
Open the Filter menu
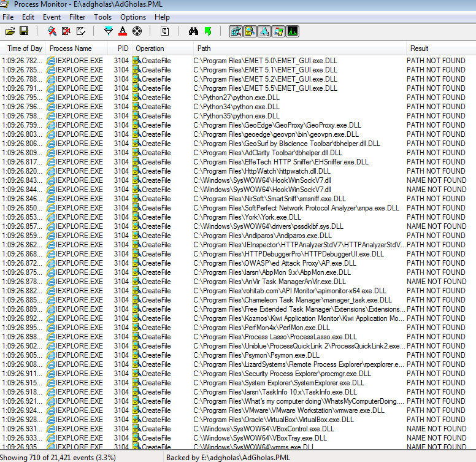click(x=77, y=17)
